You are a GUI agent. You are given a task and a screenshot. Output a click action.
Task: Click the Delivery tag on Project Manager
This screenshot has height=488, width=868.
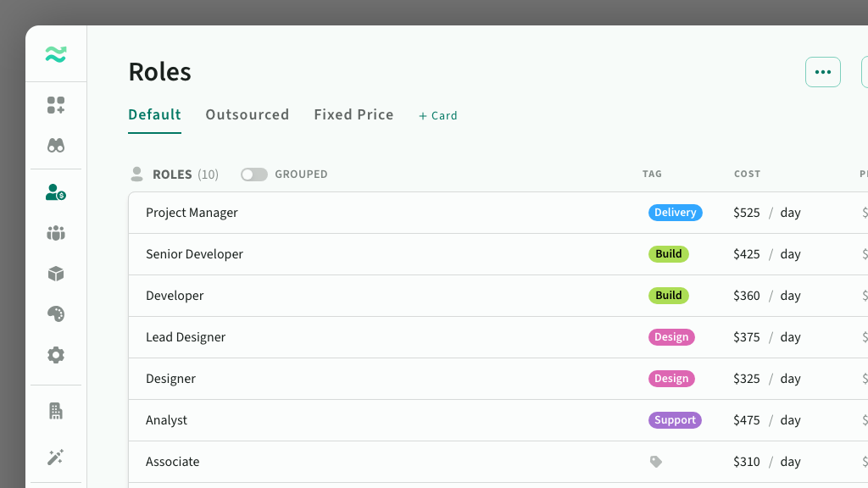point(675,213)
